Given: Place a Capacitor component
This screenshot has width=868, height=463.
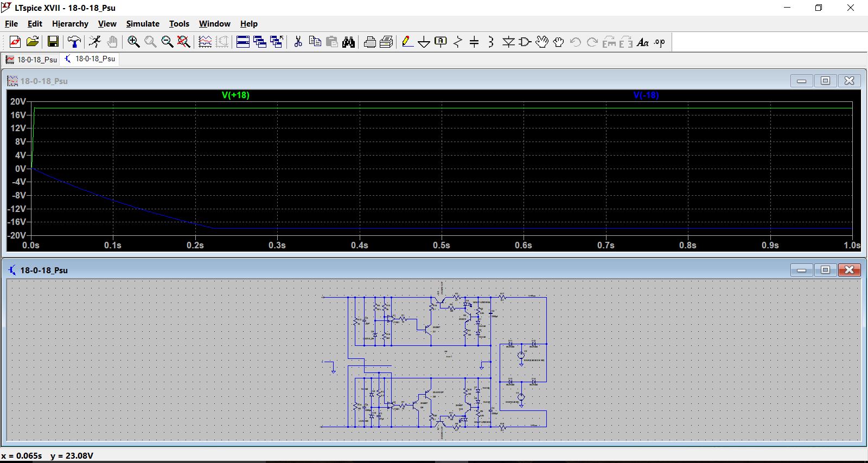Looking at the screenshot, I should [x=475, y=42].
